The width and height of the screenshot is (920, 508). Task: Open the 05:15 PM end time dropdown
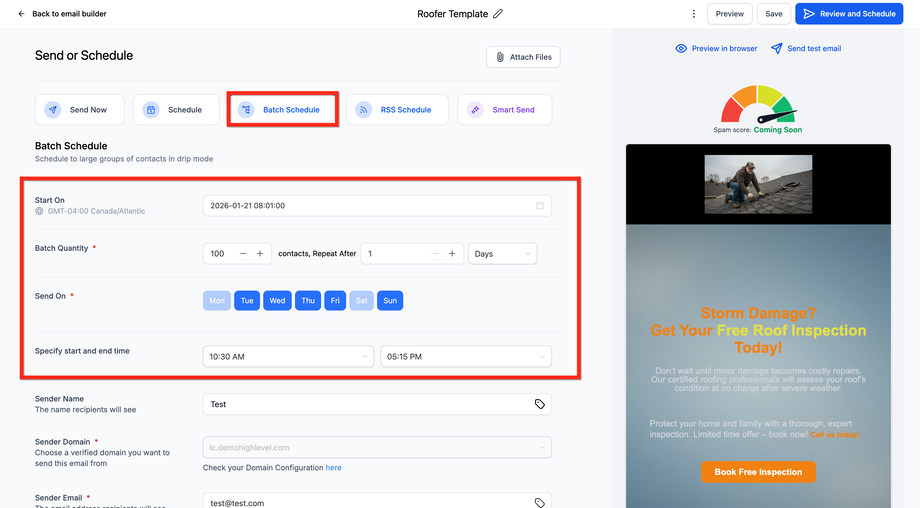465,356
